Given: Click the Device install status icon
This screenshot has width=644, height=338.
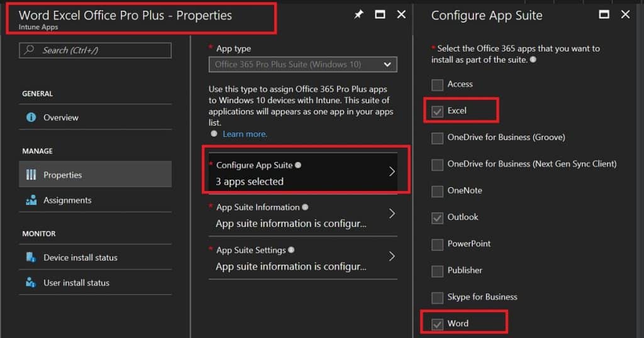Looking at the screenshot, I should [31, 257].
